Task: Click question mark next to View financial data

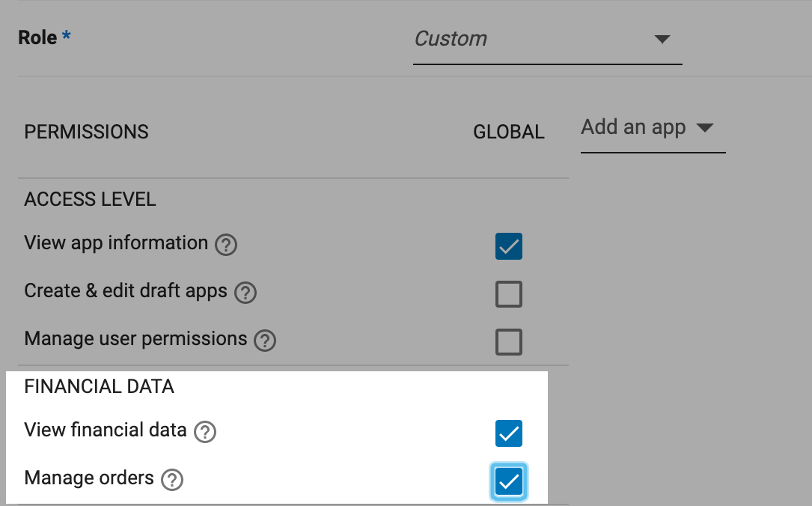Action: pyautogui.click(x=205, y=432)
